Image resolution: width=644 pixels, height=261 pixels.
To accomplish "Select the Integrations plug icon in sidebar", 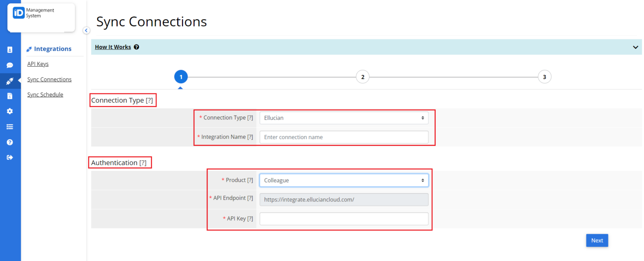I will click(x=10, y=80).
